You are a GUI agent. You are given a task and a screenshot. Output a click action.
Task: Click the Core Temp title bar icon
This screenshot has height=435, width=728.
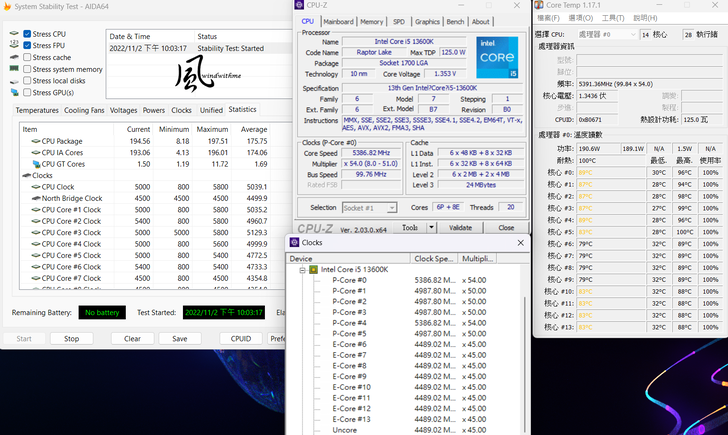tap(540, 5)
